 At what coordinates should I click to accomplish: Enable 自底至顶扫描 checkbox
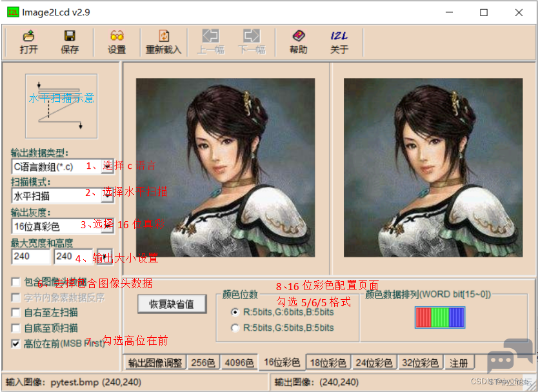[x=15, y=328]
